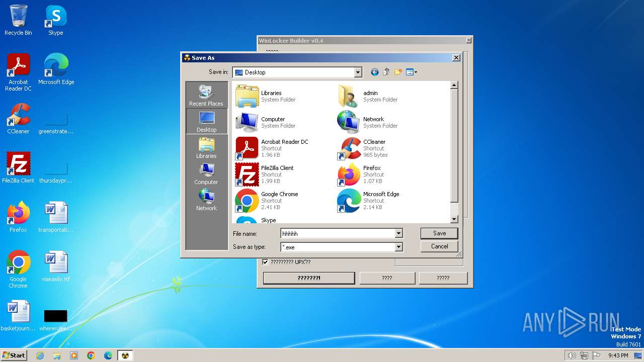Open Google Chrome desktop shortcut
The width and height of the screenshot is (644, 362).
click(x=18, y=269)
